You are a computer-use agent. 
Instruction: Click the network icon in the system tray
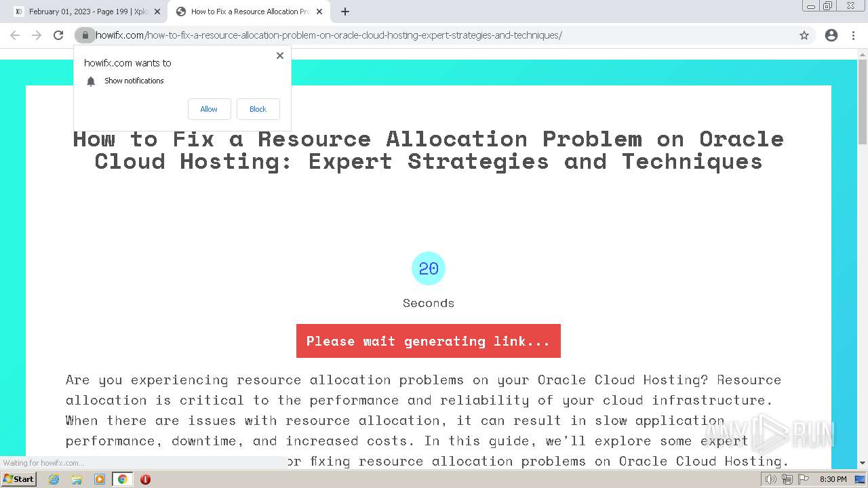[x=787, y=479]
